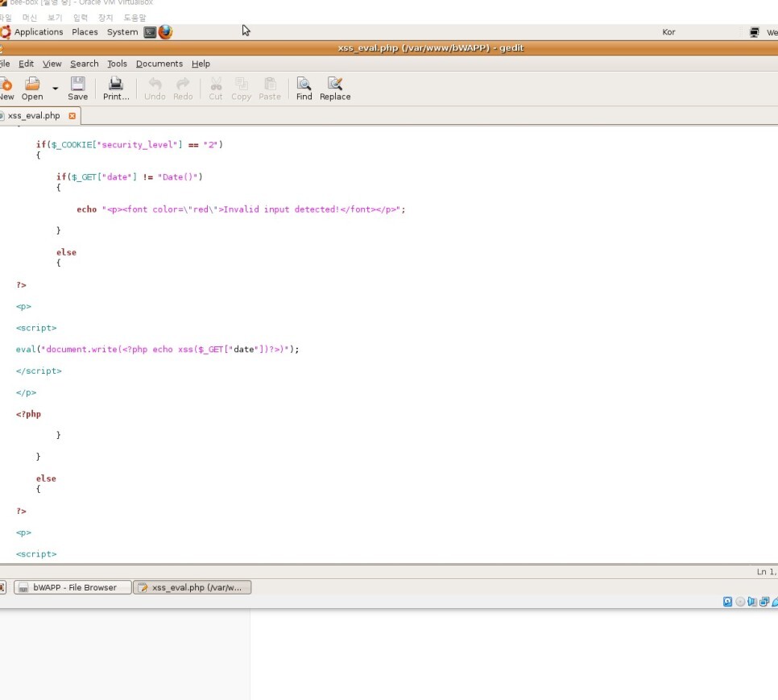Click the network monitor icon in top panel
This screenshot has width=778, height=700.
(754, 32)
